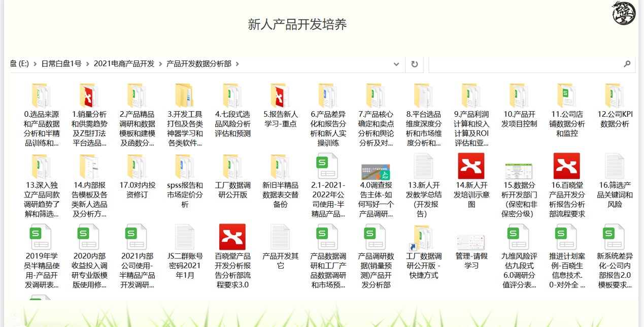Open folder 12.公司KPI数据分析
644x327 pixels.
tap(615, 106)
